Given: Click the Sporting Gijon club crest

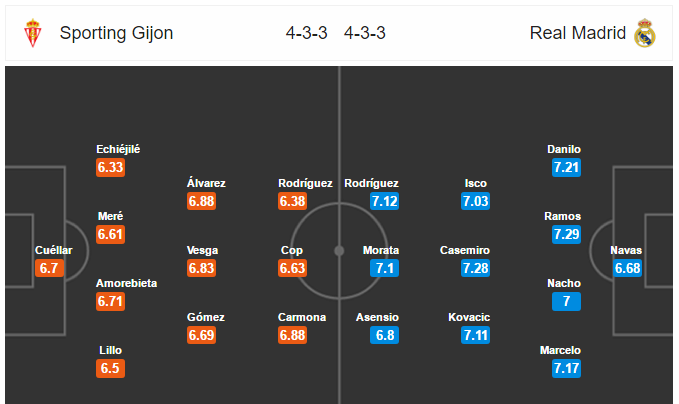Looking at the screenshot, I should 33,33.
